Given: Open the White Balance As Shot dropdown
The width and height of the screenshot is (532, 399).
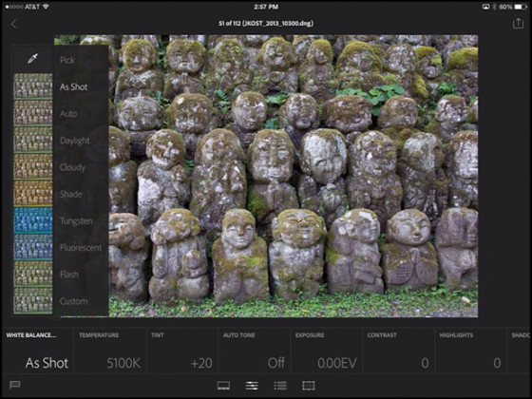Looking at the screenshot, I should [37, 351].
